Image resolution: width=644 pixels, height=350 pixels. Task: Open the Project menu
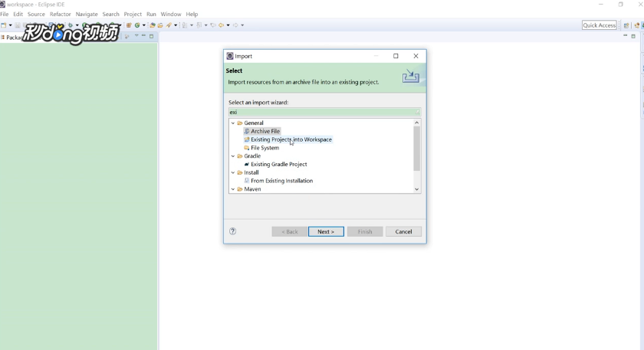tap(133, 14)
